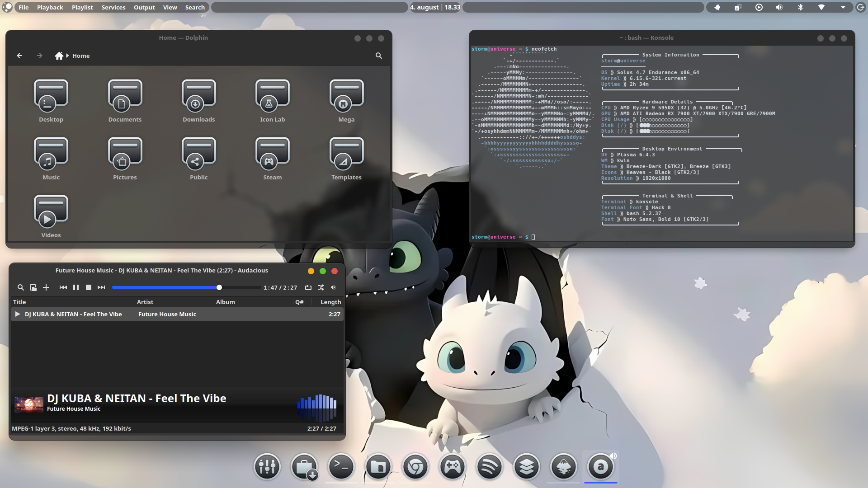
Task: Skip to previous track in Audacious
Action: [63, 287]
